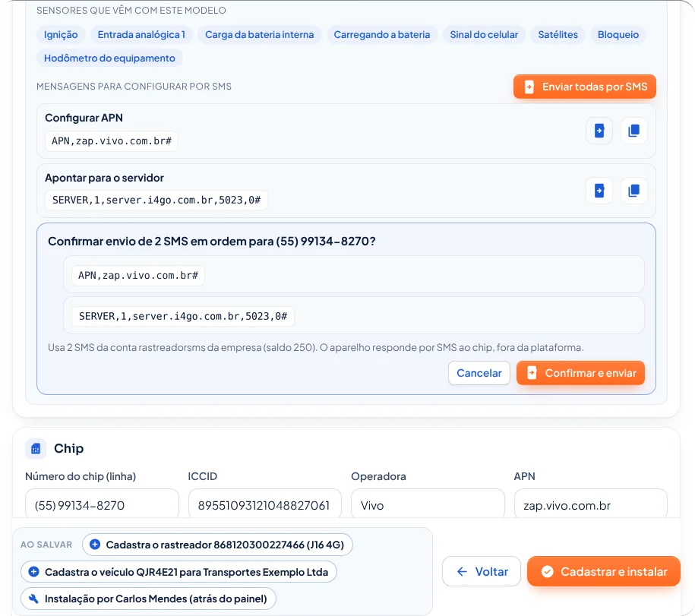The width and height of the screenshot is (695, 616).
Task: Select the Bloqueio sensor chip
Action: (x=618, y=35)
